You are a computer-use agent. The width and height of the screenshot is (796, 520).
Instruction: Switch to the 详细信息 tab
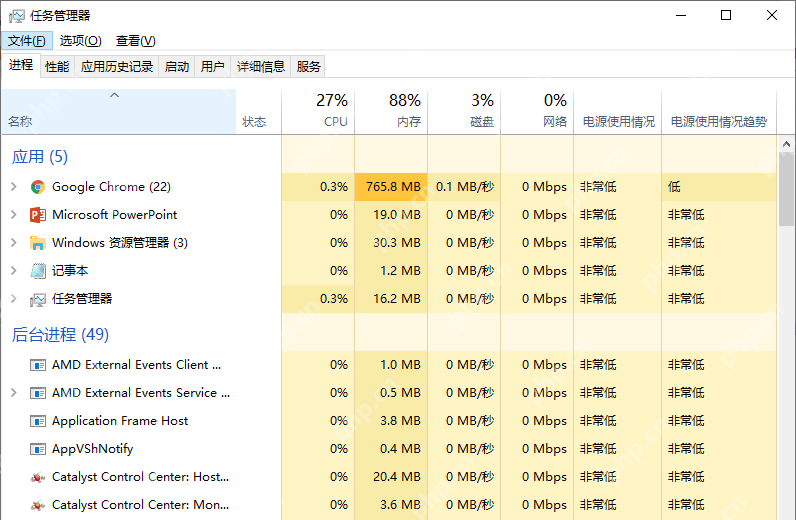point(260,67)
